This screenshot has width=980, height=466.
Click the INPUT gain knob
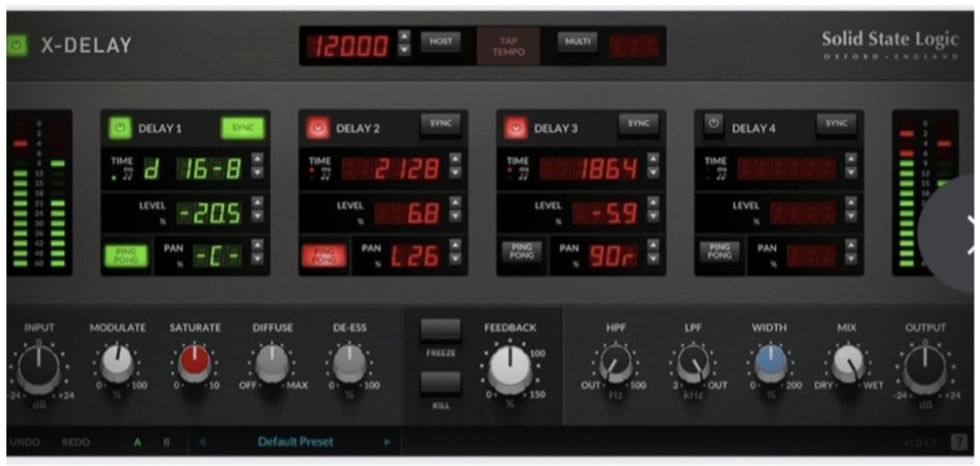[x=38, y=369]
